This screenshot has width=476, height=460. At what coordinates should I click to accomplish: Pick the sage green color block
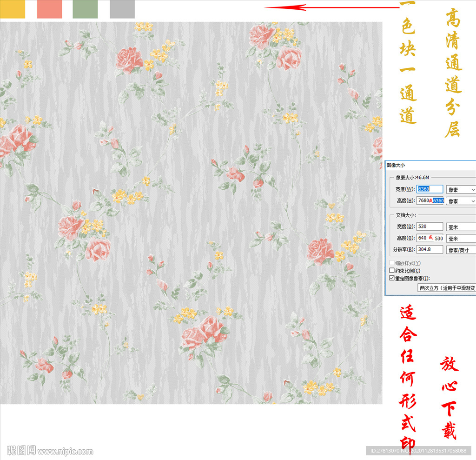click(85, 9)
